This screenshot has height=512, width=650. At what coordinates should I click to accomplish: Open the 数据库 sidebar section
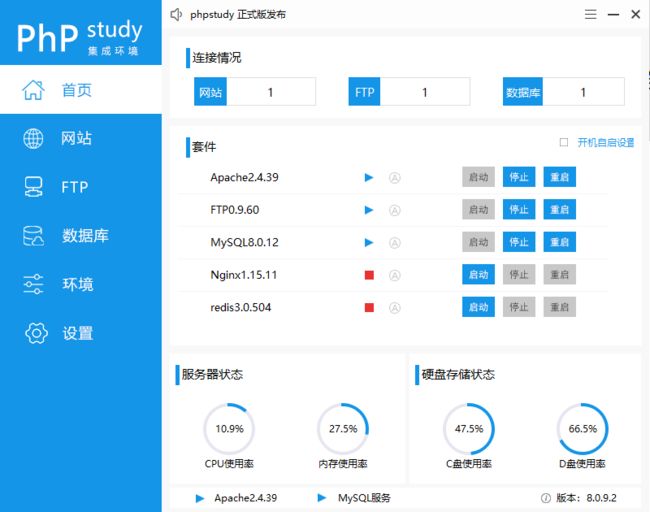coord(81,235)
